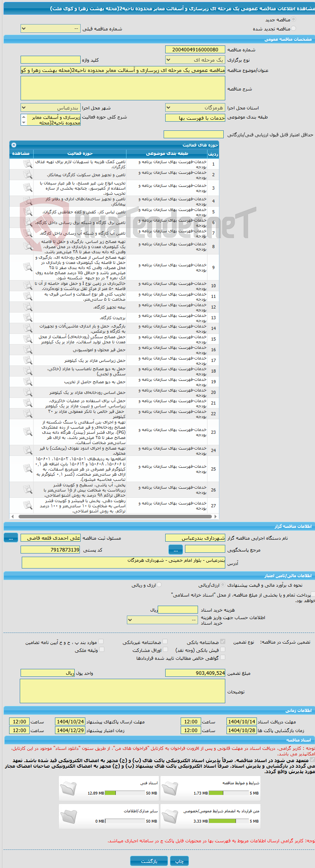
Task: Open view icon for activity row 25
Action: click(28, 469)
